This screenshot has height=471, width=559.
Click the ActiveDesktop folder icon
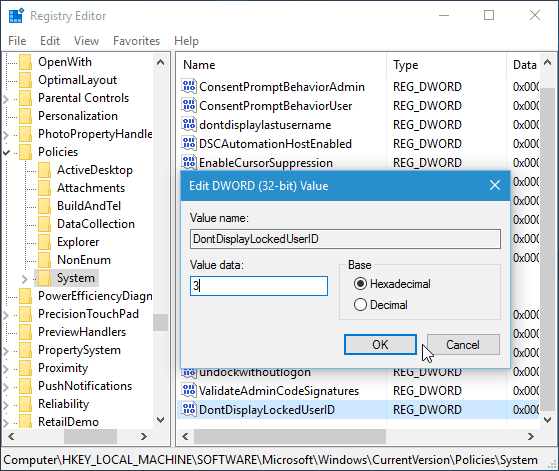click(45, 170)
